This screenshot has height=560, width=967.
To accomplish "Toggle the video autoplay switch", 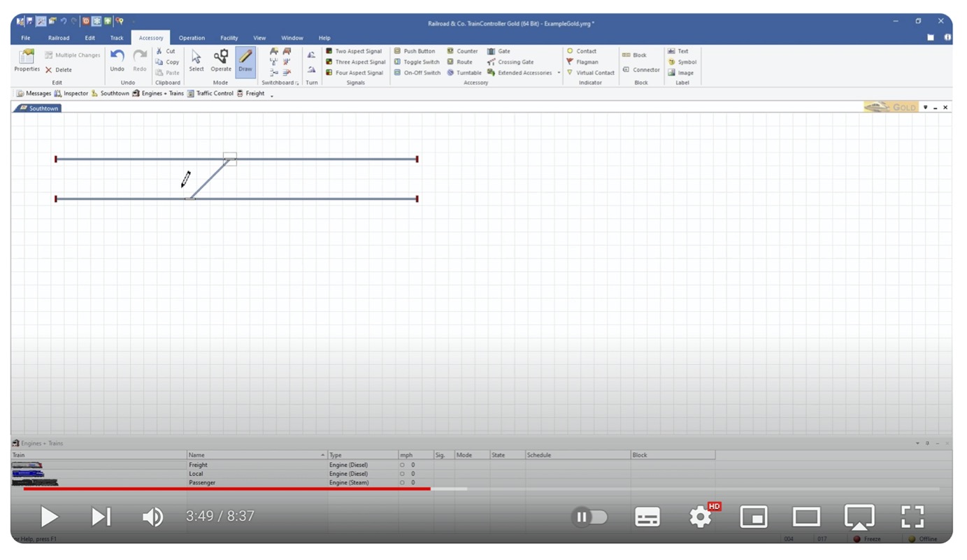I will point(589,517).
